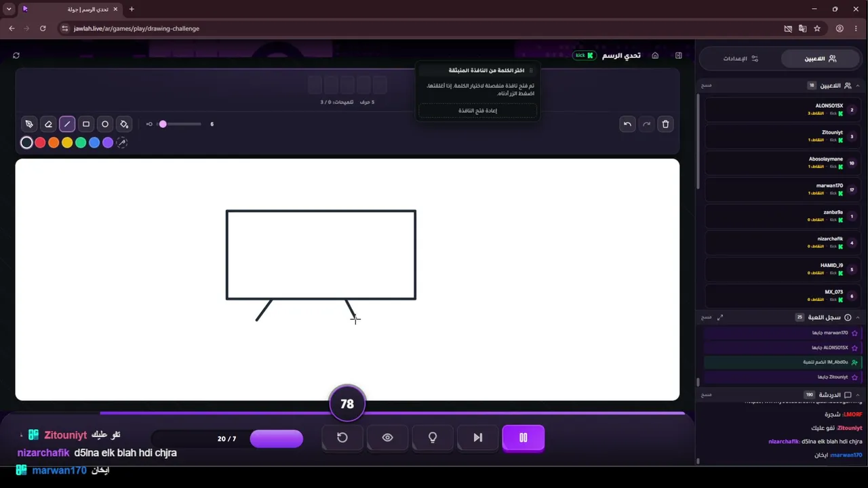This screenshot has height=488, width=868.
Task: Redo the drawing stroke
Action: [646, 124]
